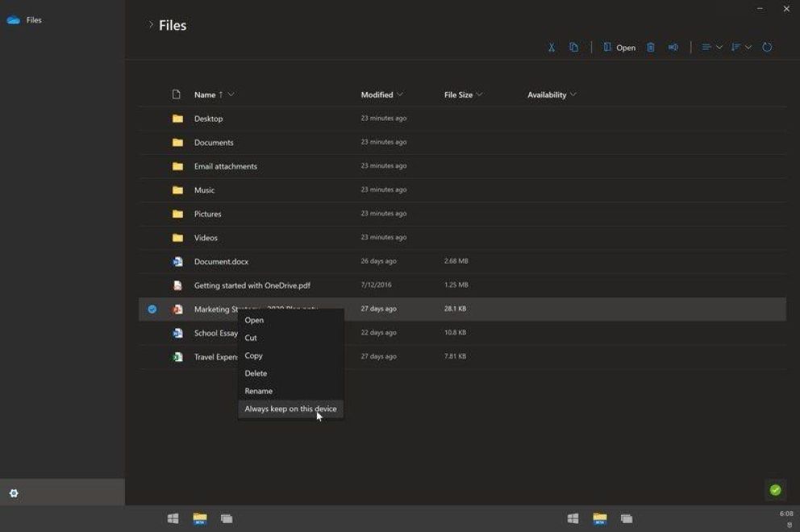Click the left Task View icon on taskbar

(x=227, y=518)
